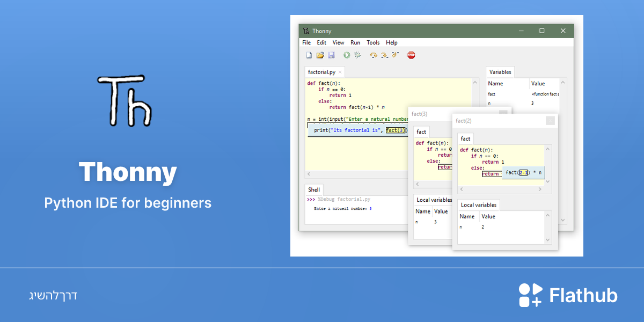Open Local variables tab in fact(2) window
Image resolution: width=644 pixels, height=322 pixels.
tap(479, 205)
